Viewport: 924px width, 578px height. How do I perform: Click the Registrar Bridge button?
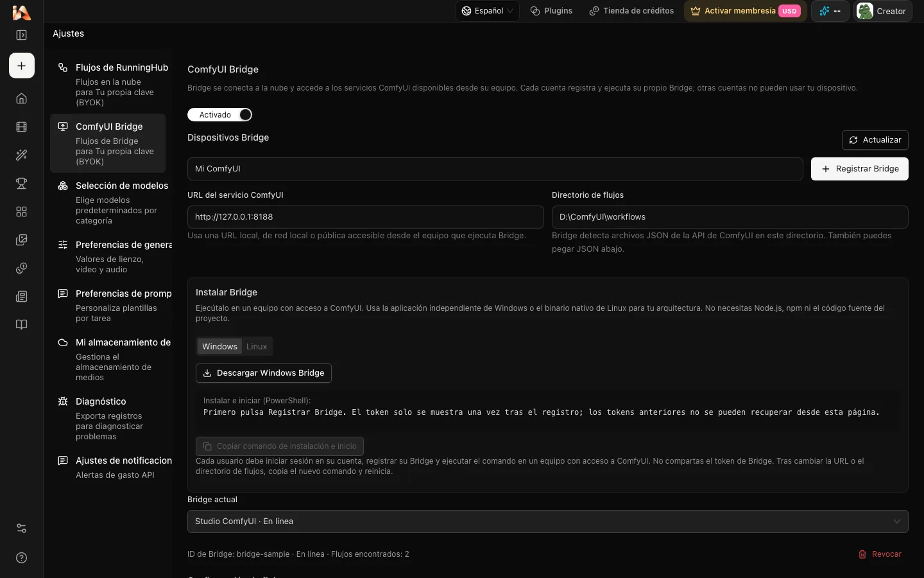coord(860,169)
